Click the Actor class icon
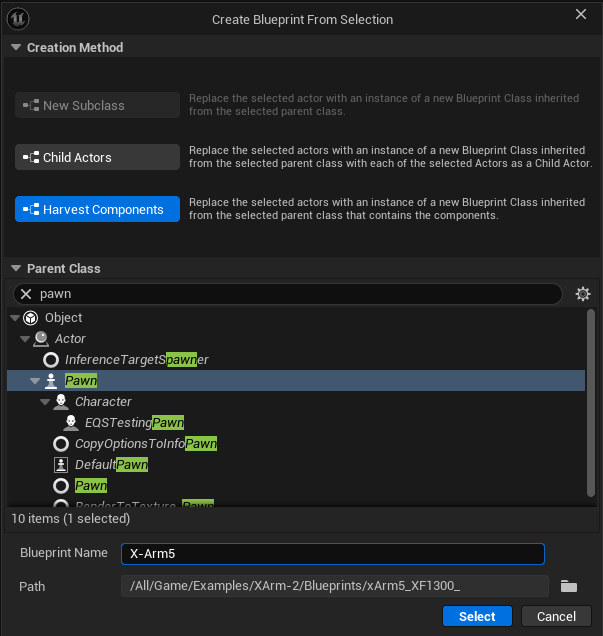This screenshot has width=603, height=636. pyautogui.click(x=40, y=339)
